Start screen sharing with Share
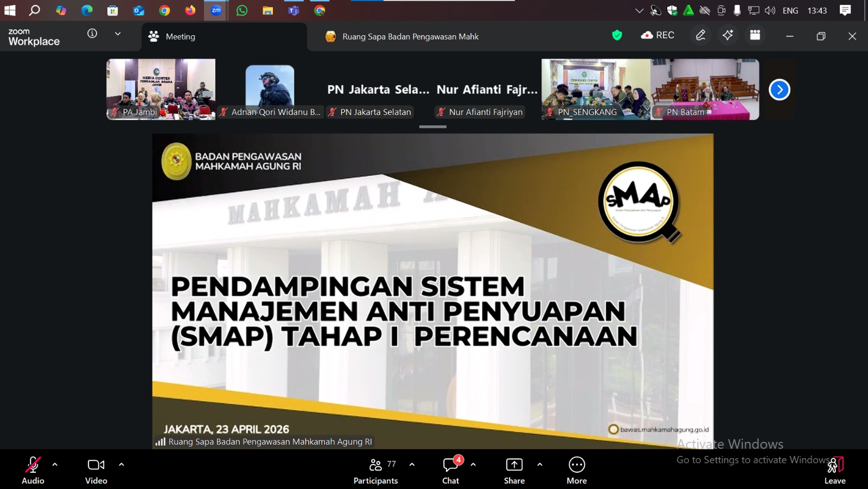868x489 pixels. coord(514,470)
